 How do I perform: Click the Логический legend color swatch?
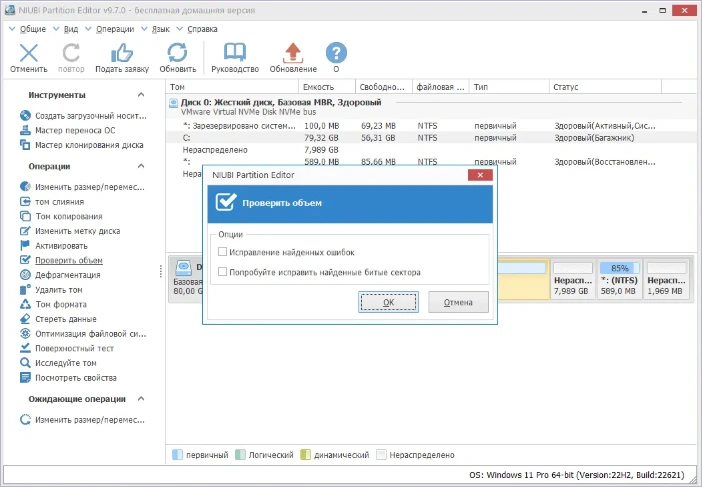[x=240, y=455]
